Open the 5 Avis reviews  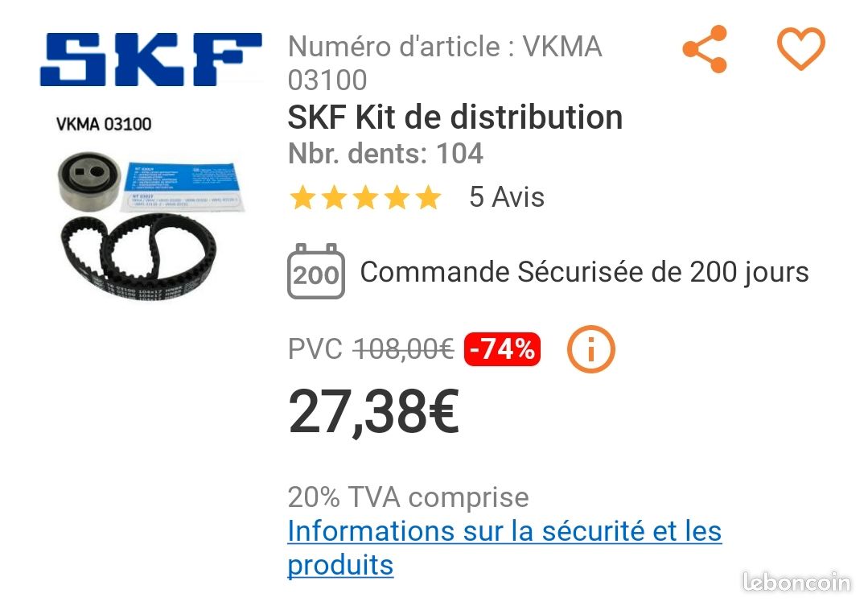[x=507, y=197]
